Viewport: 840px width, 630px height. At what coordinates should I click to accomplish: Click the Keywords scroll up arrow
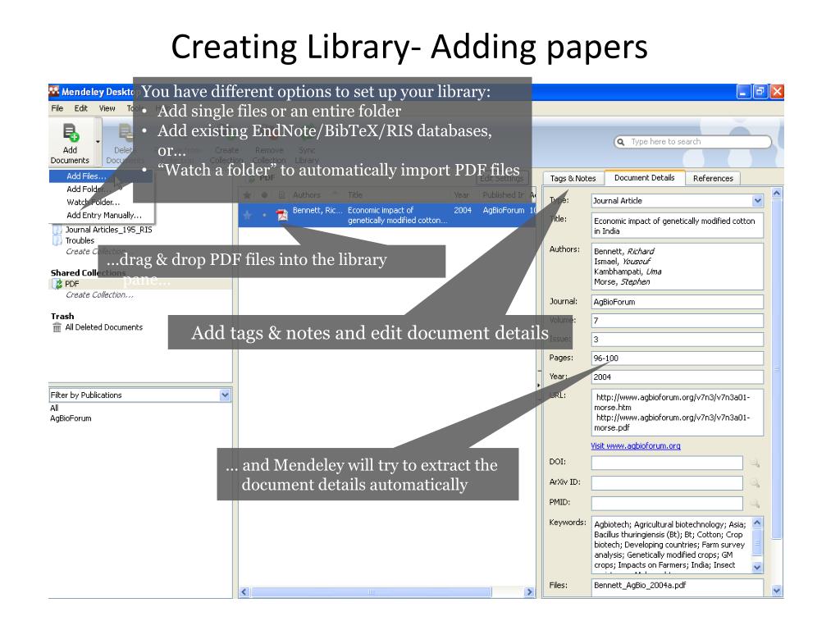(x=757, y=523)
